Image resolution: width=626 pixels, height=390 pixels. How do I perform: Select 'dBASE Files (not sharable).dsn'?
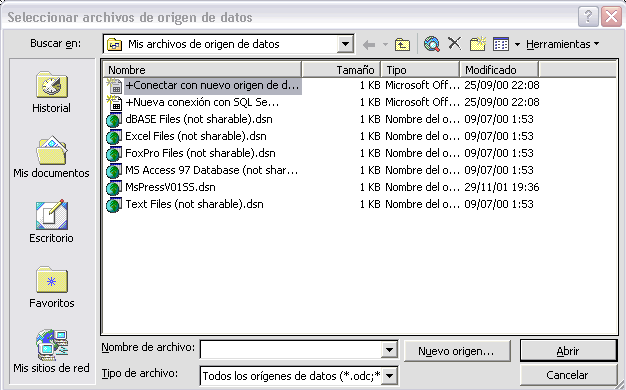point(199,119)
